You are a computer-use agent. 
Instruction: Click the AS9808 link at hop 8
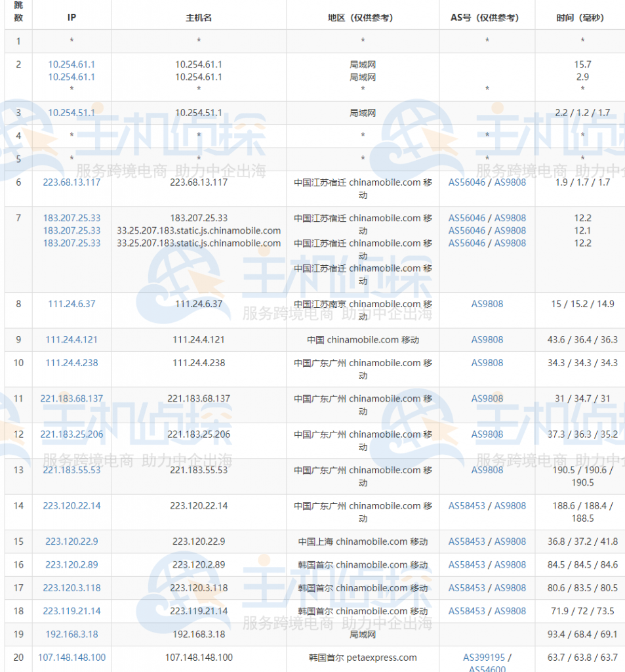coord(486,304)
